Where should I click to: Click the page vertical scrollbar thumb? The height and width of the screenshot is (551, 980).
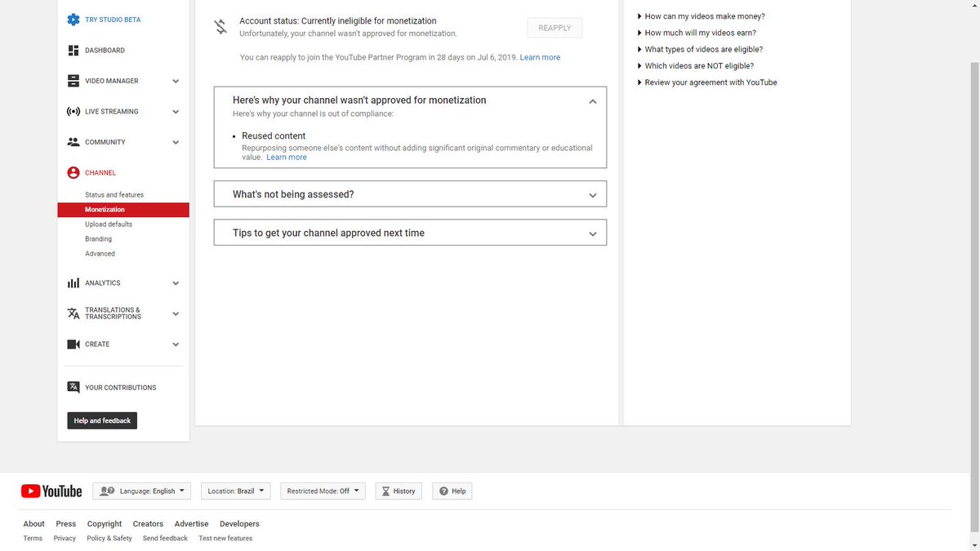click(973, 298)
